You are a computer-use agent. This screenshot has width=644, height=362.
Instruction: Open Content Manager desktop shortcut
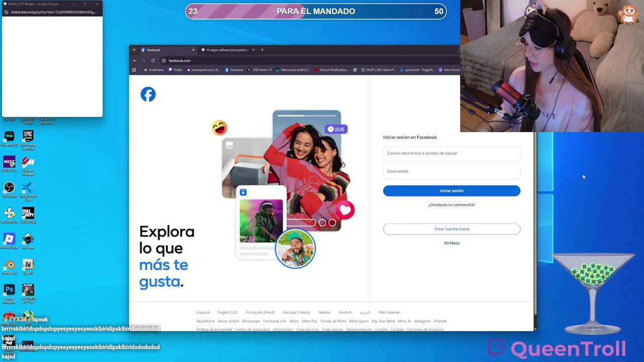click(x=28, y=166)
